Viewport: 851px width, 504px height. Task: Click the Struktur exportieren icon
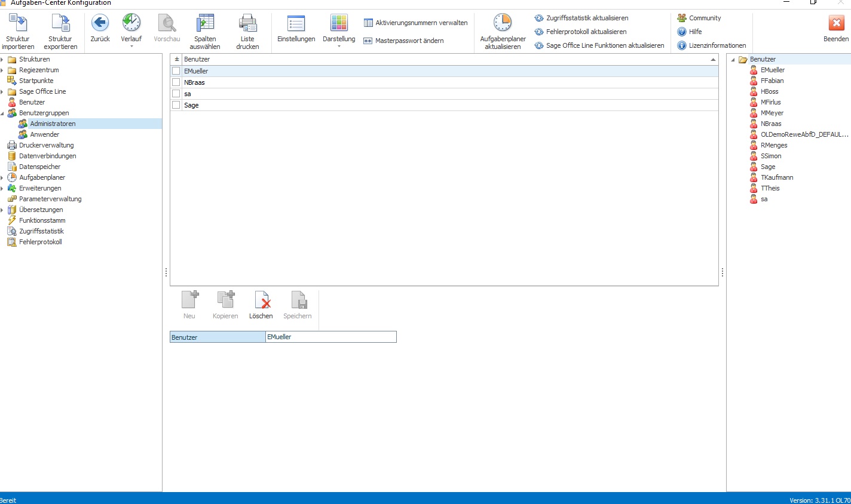click(60, 23)
